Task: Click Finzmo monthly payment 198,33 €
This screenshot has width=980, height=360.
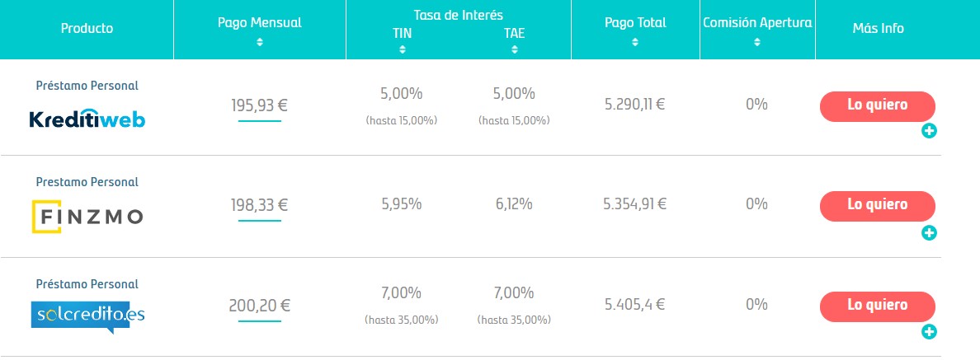Action: pyautogui.click(x=259, y=204)
